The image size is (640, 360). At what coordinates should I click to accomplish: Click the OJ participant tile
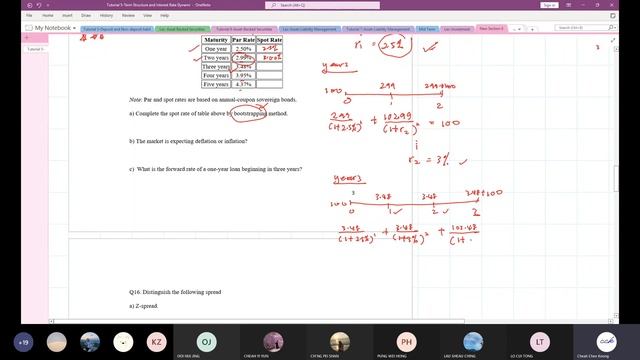tap(207, 342)
